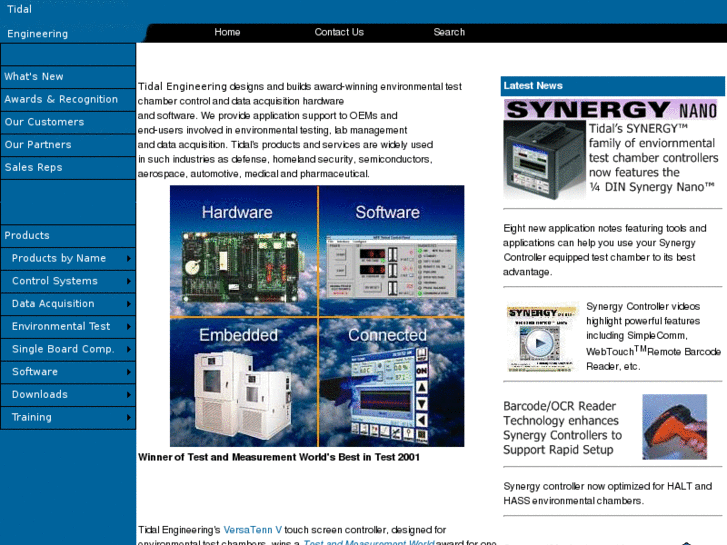Open HALT and HASS chambers news text
This screenshot has width=727, height=545.
pyautogui.click(x=607, y=494)
